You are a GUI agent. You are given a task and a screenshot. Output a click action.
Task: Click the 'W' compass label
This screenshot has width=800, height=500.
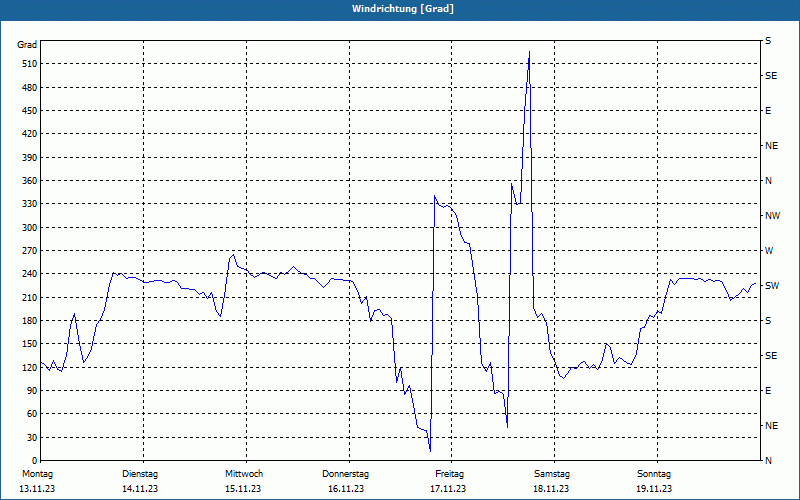click(x=769, y=251)
